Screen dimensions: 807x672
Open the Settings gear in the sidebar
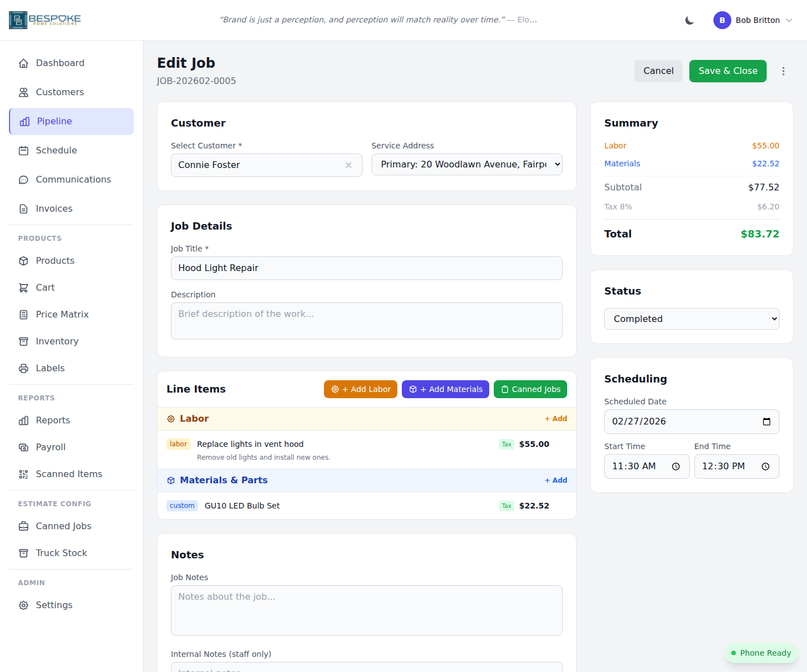pyautogui.click(x=24, y=605)
